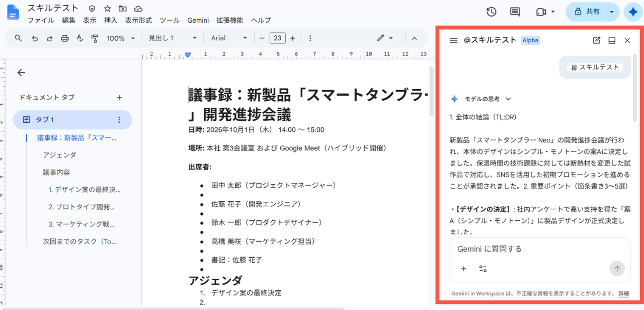This screenshot has height=310, width=644.
Task: Click the Gemini panel layout toggle icon
Action: pyautogui.click(x=612, y=40)
